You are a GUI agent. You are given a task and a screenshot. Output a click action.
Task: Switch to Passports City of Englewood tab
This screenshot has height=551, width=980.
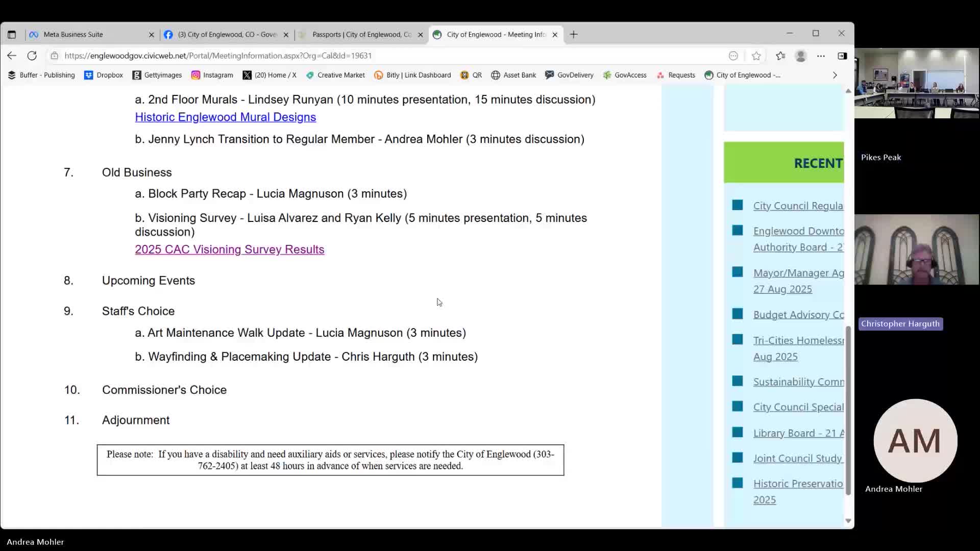(x=361, y=35)
